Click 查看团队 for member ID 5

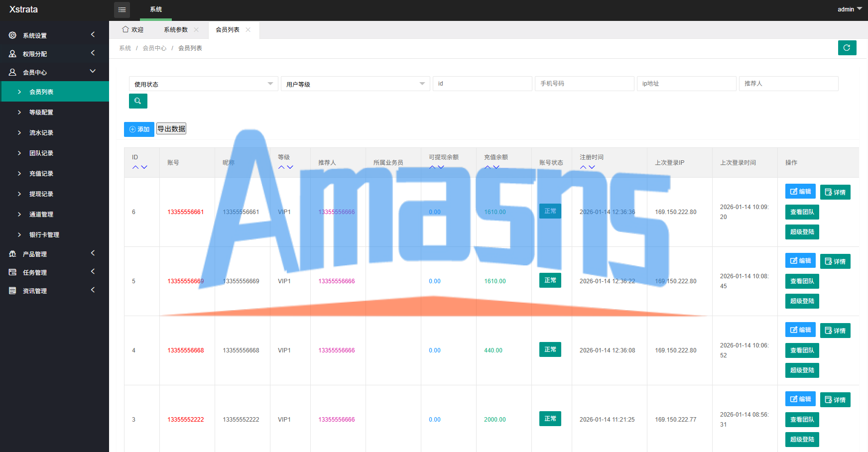(x=802, y=281)
